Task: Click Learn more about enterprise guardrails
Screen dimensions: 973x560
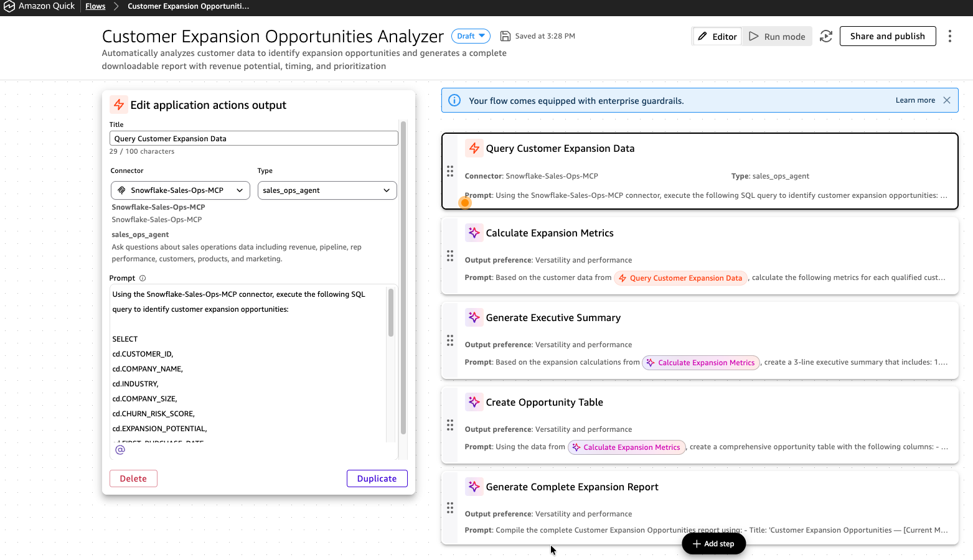Action: pyautogui.click(x=915, y=100)
